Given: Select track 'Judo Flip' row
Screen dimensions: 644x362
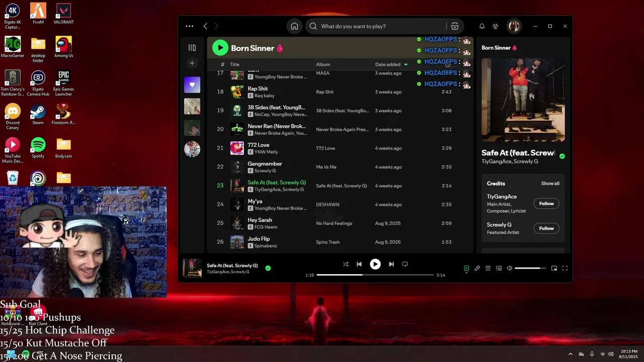Looking at the screenshot, I should pos(340,242).
